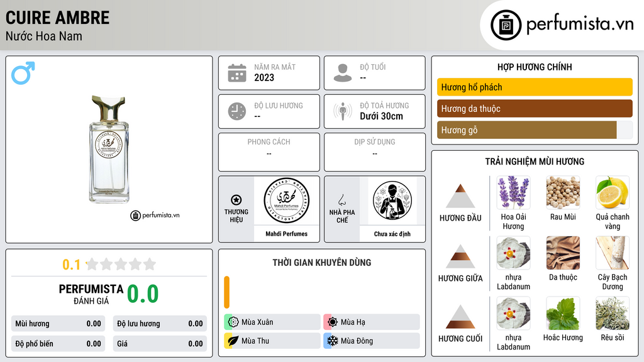The width and height of the screenshot is (644, 362).
Task: Select the Da thuộc leather note image
Action: point(563,253)
